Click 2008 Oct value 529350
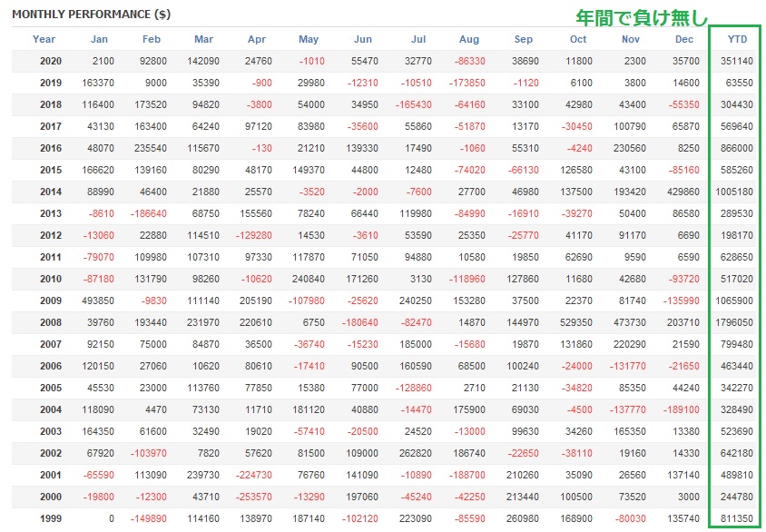 [576, 322]
